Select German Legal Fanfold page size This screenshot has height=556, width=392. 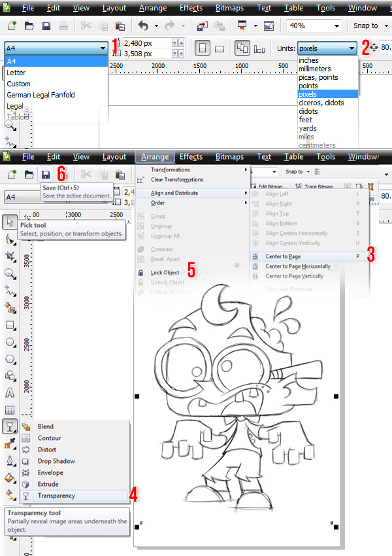pyautogui.click(x=56, y=95)
